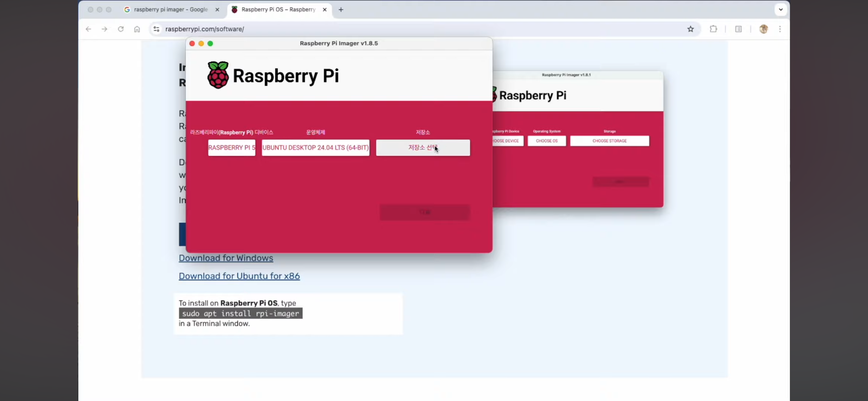Click the browser back arrow
Image resolution: width=868 pixels, height=401 pixels.
[88, 29]
